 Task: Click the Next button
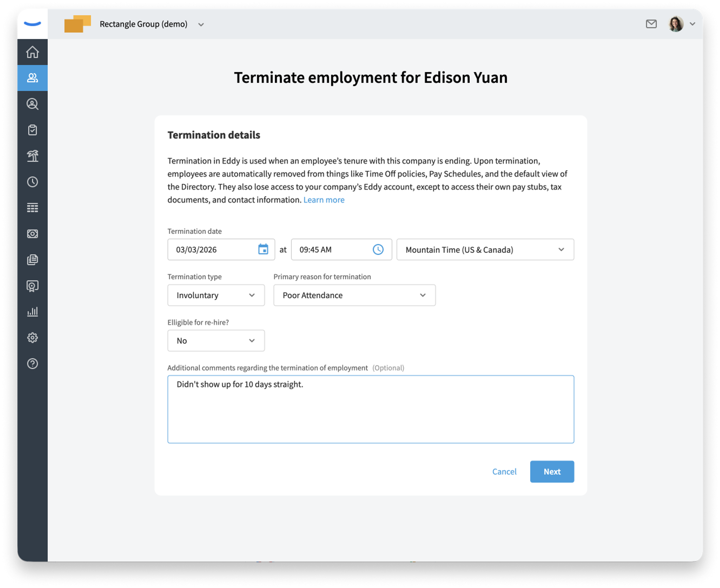(x=552, y=472)
